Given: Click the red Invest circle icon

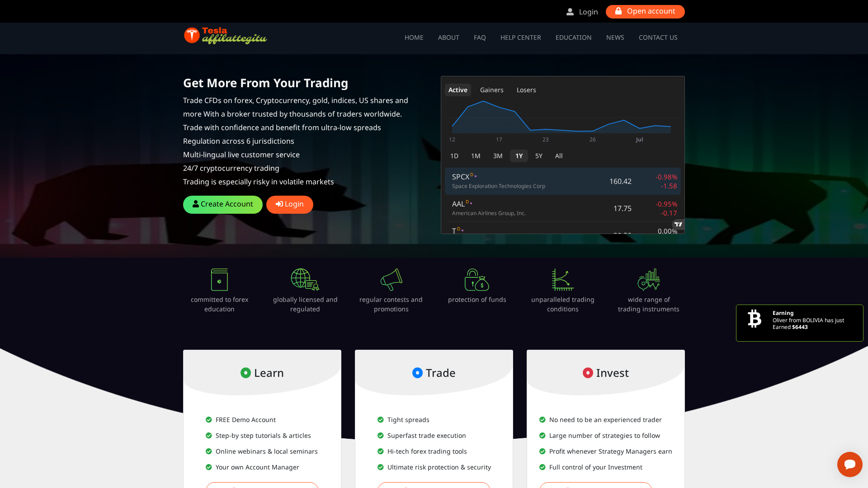Looking at the screenshot, I should tap(588, 373).
